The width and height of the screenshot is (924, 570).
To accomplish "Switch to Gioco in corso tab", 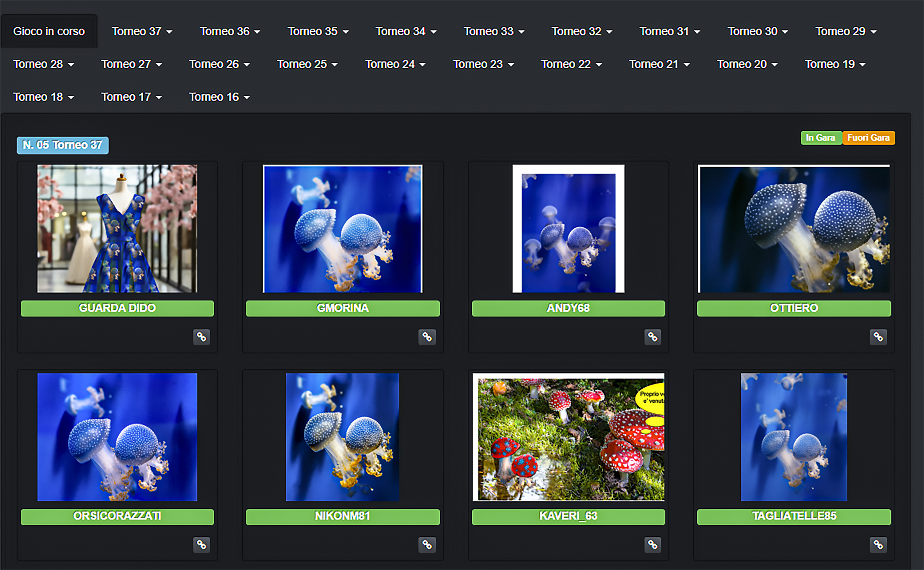I will tap(49, 31).
